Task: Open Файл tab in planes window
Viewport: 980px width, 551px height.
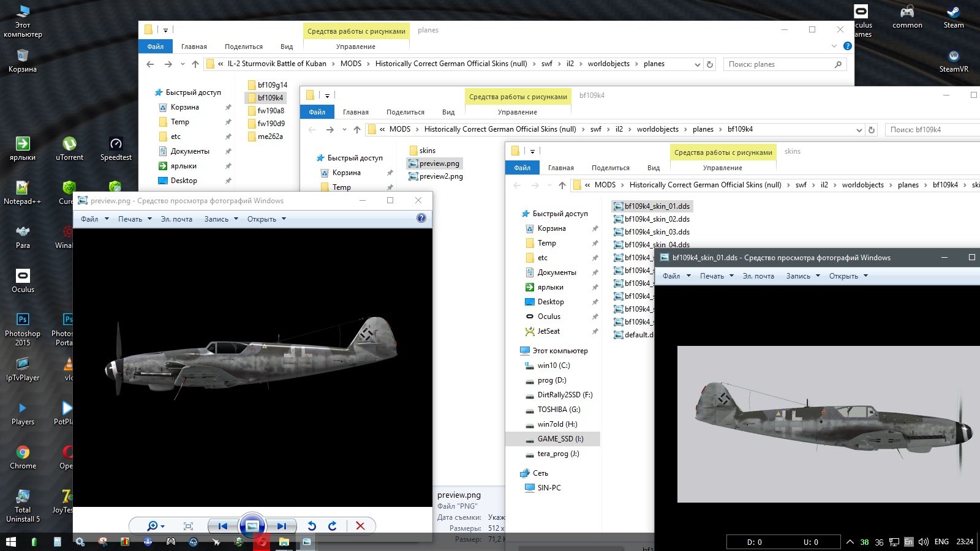Action: click(x=156, y=47)
